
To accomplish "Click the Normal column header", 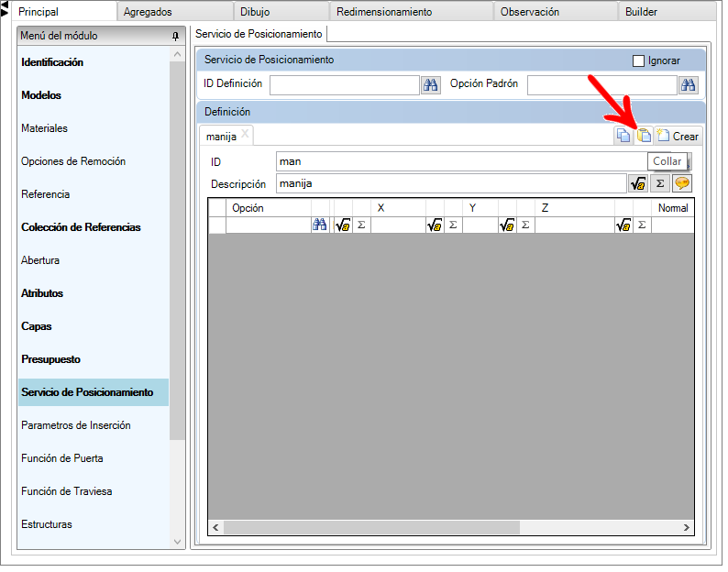I will click(x=673, y=208).
